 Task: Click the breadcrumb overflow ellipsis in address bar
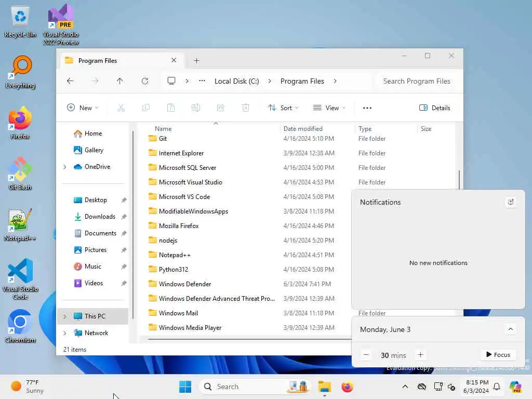pos(202,81)
